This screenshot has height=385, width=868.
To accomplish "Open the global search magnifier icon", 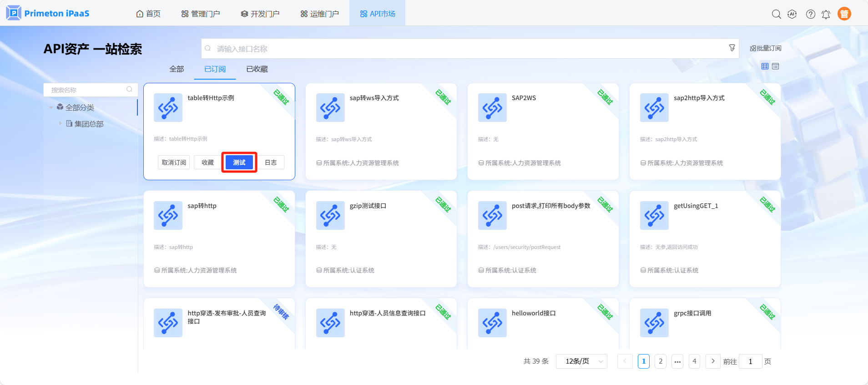I will (777, 14).
